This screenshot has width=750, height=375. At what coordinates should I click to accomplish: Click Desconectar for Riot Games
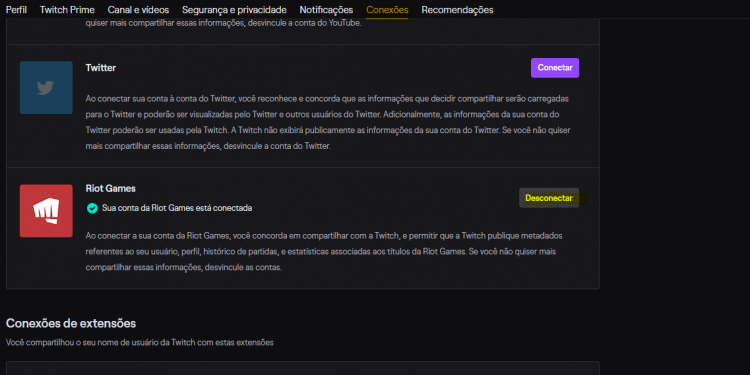549,198
